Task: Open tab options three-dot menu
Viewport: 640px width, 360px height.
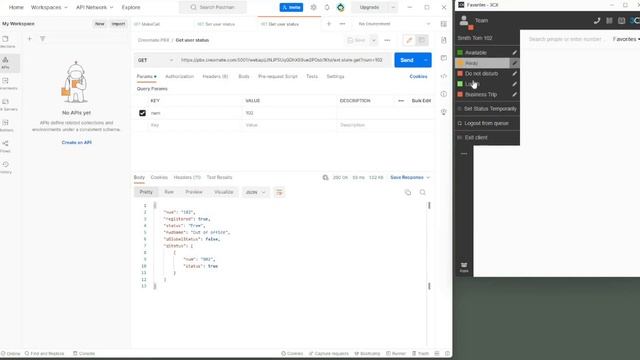Action: tap(342, 24)
